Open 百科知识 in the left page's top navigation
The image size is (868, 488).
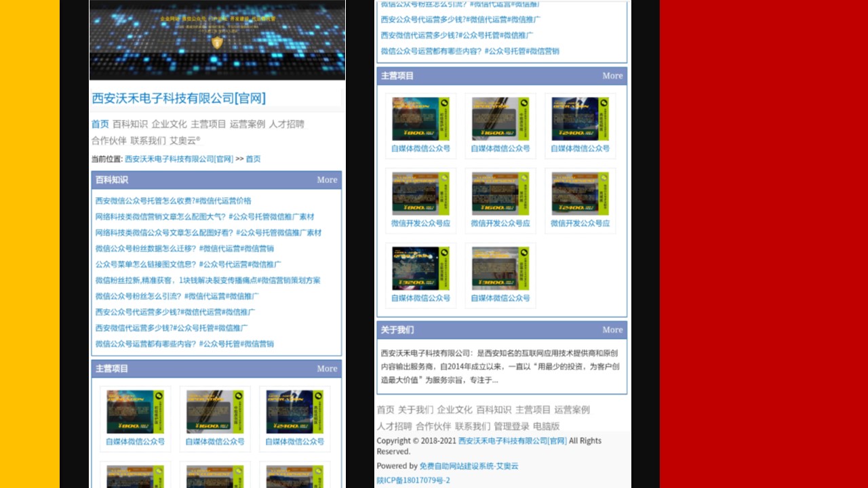click(130, 124)
